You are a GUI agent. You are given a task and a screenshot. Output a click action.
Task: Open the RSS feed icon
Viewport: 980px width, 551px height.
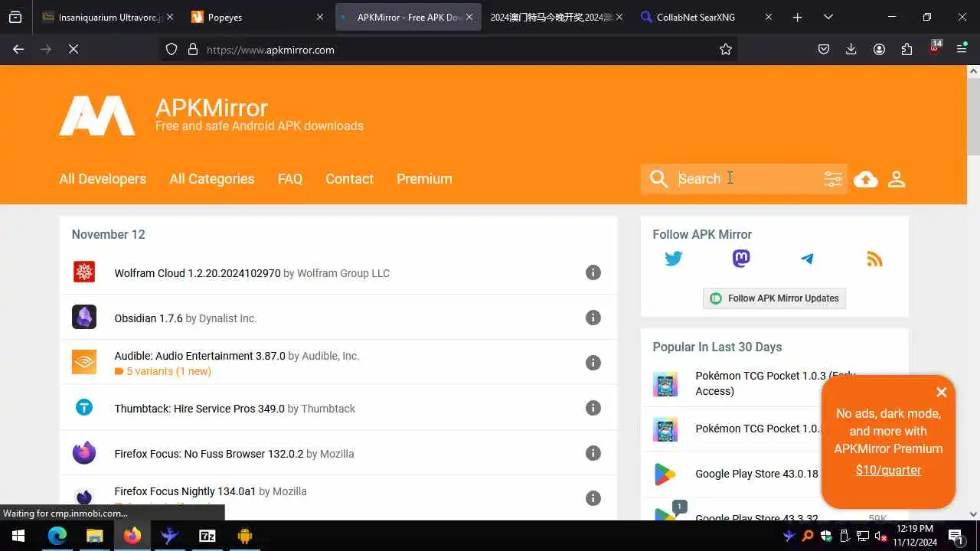coord(874,259)
